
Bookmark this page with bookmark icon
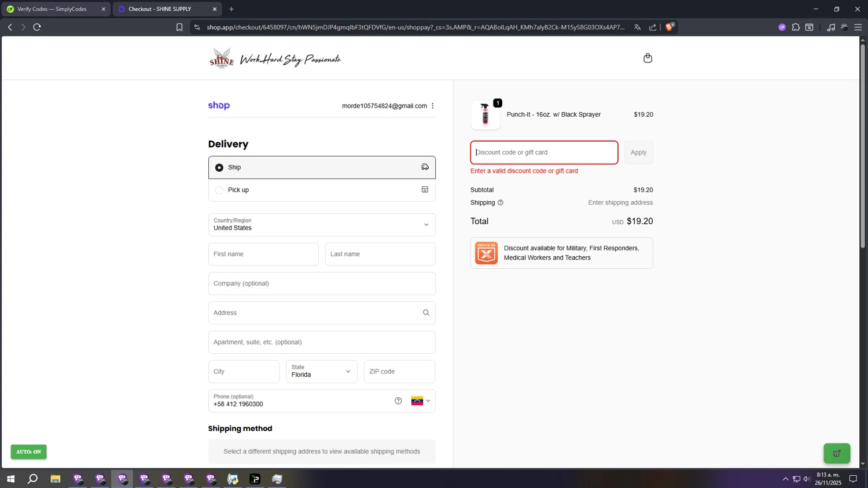coord(179,27)
